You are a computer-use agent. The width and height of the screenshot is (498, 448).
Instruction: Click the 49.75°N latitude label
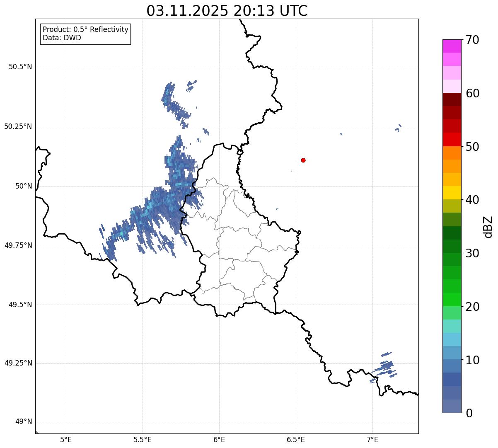click(x=18, y=245)
